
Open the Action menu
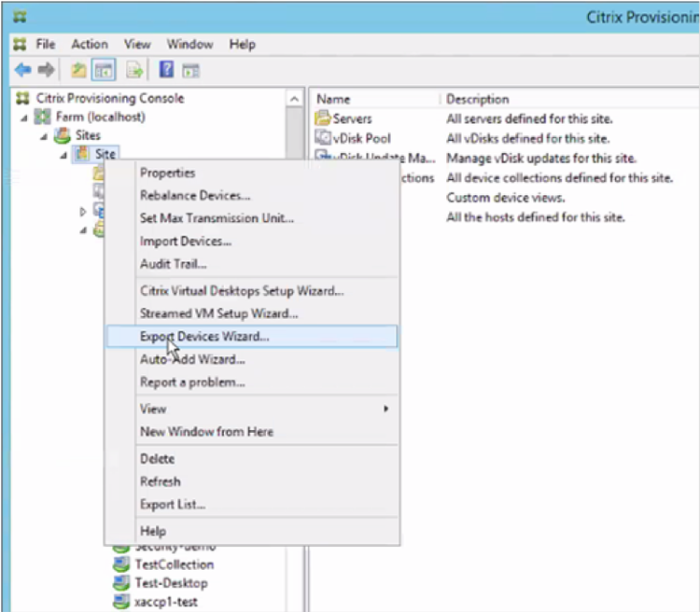tap(90, 44)
